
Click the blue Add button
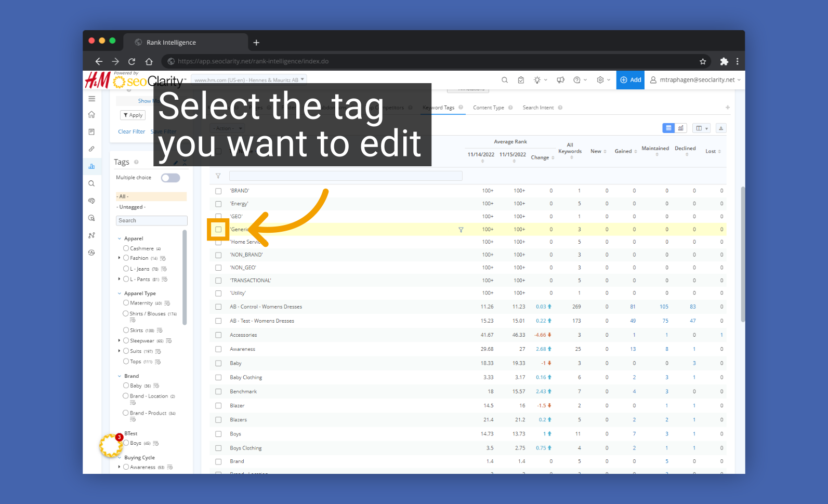coord(630,80)
